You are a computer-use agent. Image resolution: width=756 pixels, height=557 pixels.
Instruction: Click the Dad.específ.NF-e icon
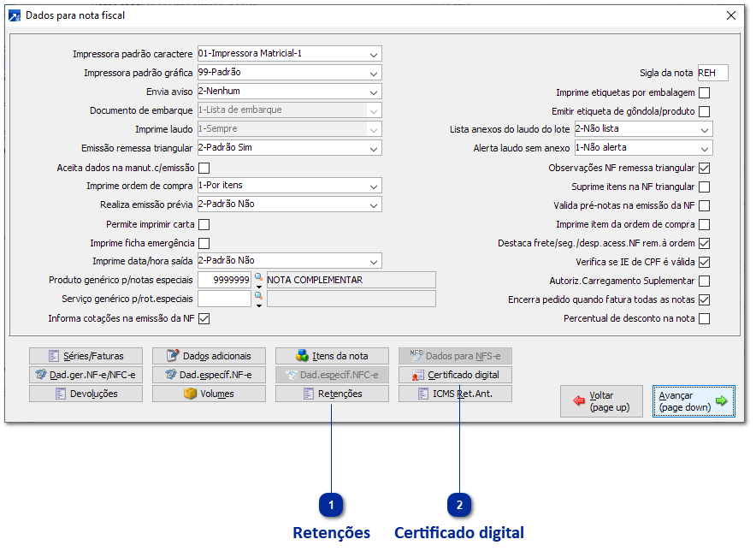(x=171, y=374)
